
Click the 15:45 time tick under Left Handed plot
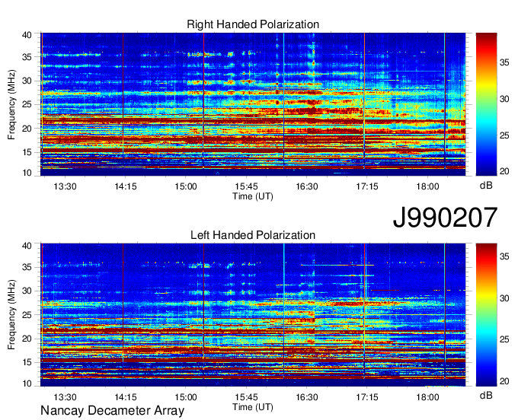click(x=246, y=397)
